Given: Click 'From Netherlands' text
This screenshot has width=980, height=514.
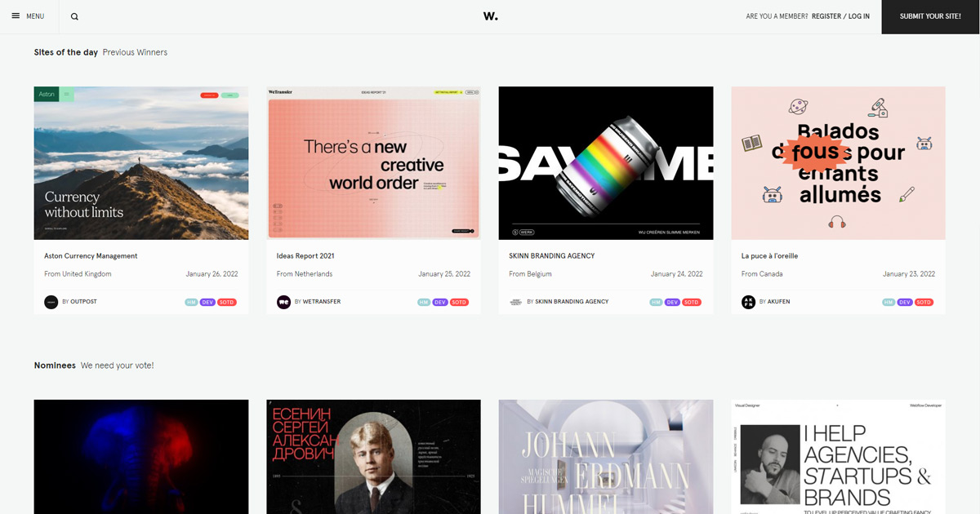Looking at the screenshot, I should (x=305, y=274).
